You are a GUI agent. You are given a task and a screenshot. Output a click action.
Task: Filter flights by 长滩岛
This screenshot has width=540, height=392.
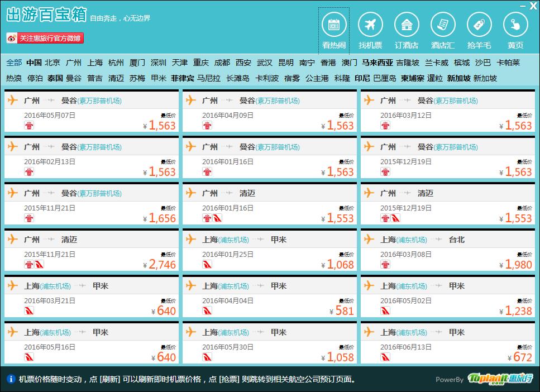coord(238,78)
